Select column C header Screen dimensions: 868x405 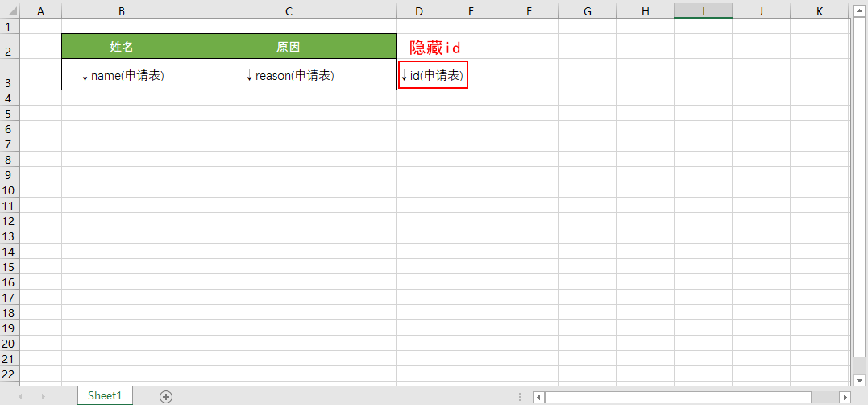tap(289, 10)
